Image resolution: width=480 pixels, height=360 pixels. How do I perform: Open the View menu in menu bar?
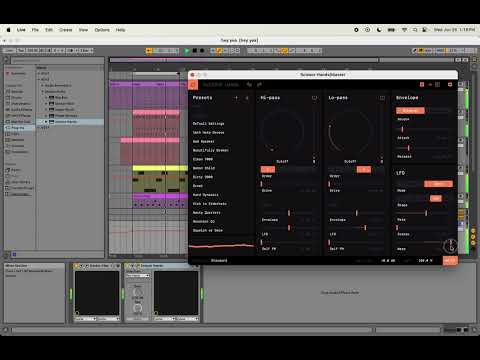(83, 30)
